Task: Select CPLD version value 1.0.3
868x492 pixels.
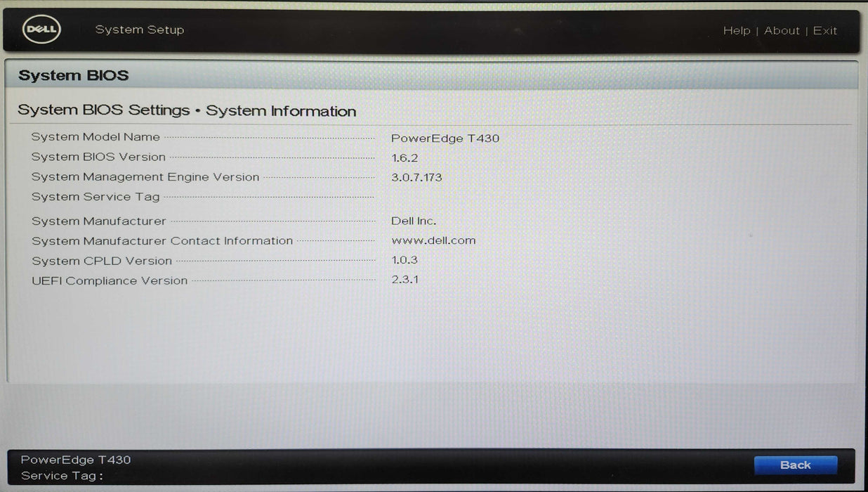Action: tap(405, 260)
